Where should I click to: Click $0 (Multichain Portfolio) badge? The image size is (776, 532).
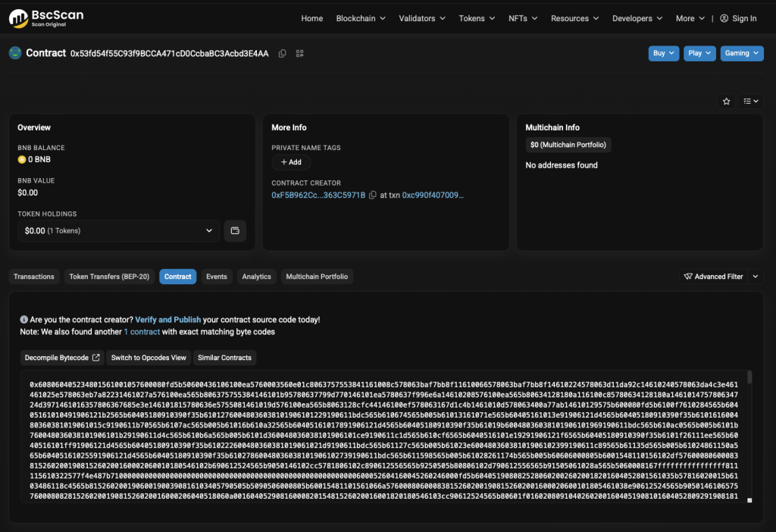pyautogui.click(x=568, y=145)
